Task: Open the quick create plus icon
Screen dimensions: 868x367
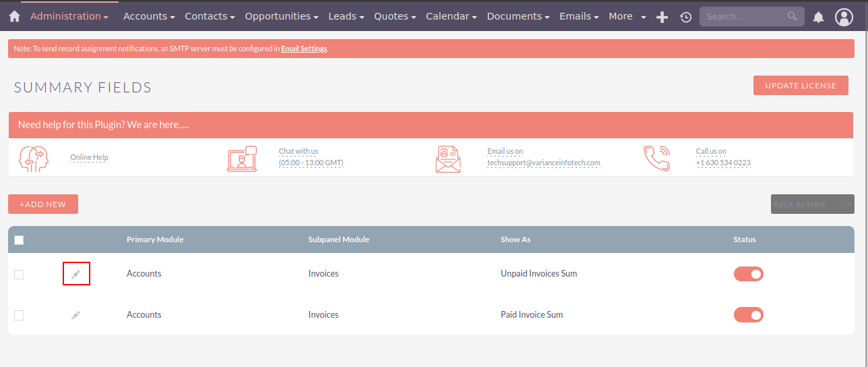Action: 662,17
